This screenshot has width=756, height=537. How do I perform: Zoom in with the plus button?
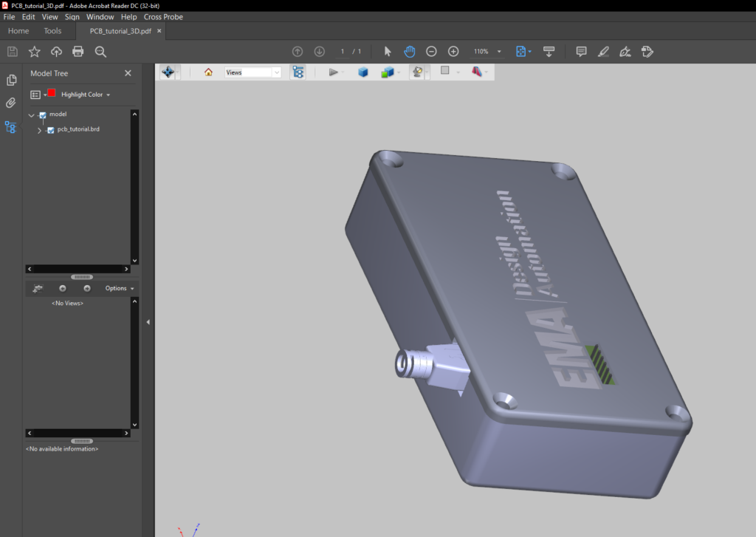coord(453,52)
